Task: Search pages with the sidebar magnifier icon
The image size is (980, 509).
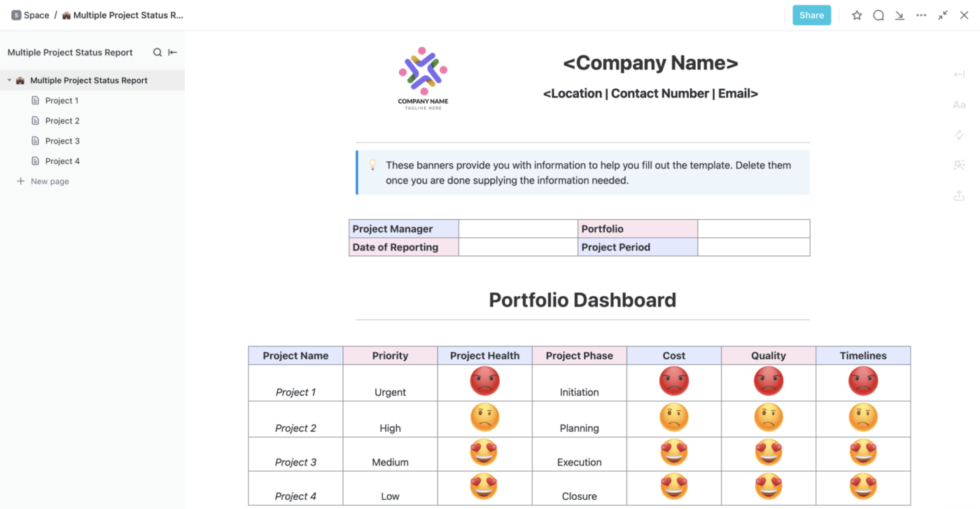Action: [x=157, y=53]
